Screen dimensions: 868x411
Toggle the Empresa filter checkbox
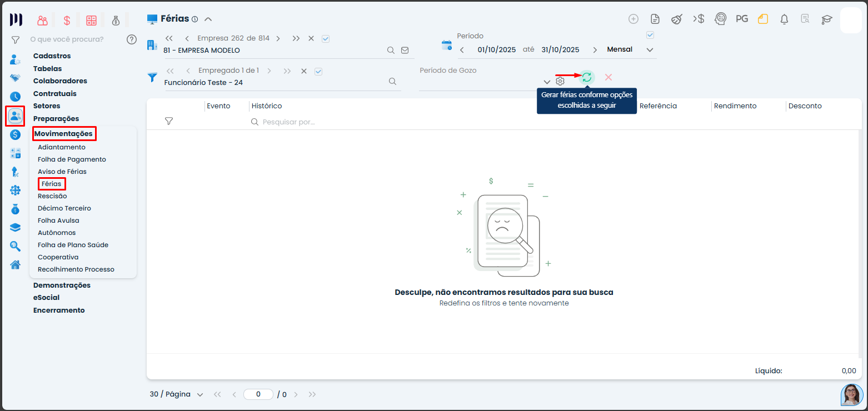(326, 39)
